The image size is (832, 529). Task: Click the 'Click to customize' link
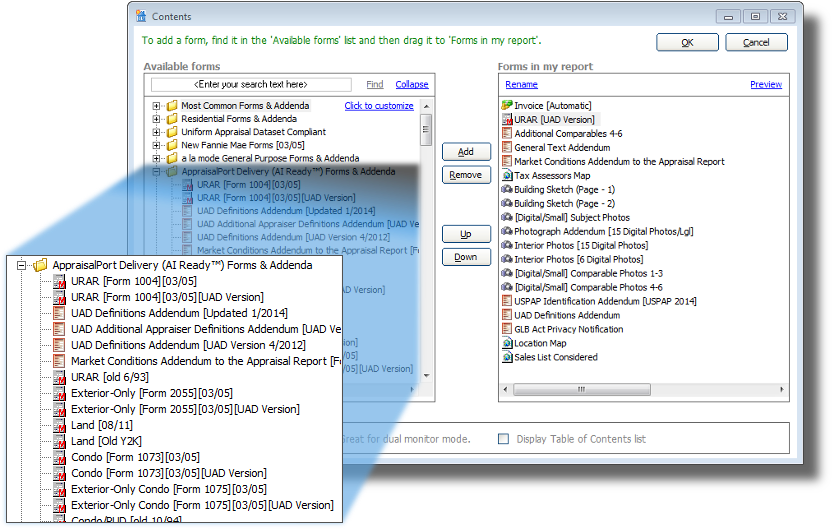click(379, 106)
